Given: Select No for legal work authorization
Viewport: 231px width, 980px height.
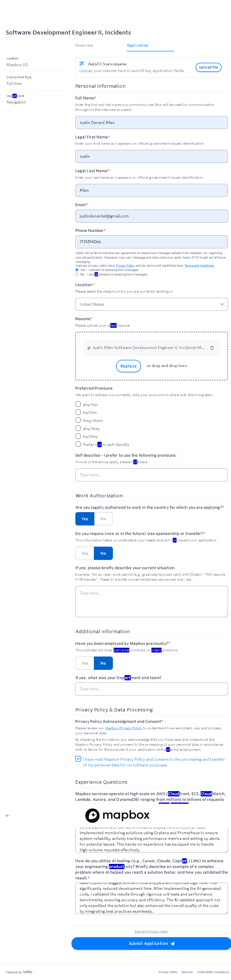Looking at the screenshot, I should [103, 519].
